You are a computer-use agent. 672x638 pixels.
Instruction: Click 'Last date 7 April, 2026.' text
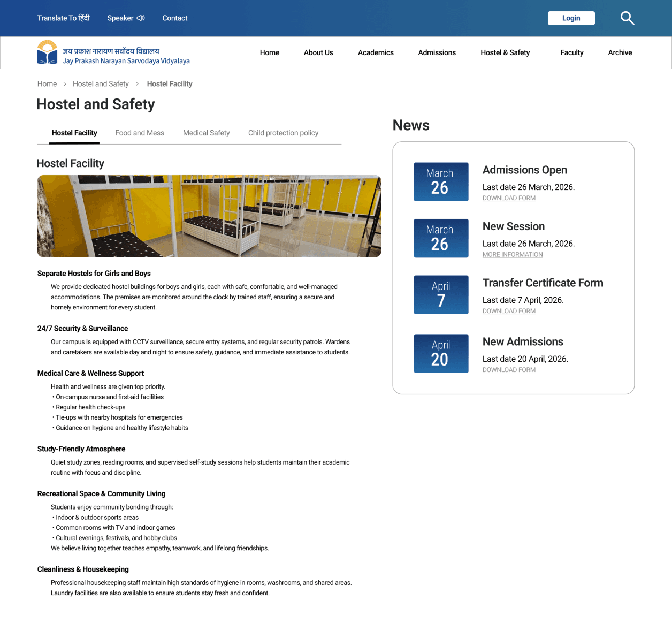click(523, 300)
